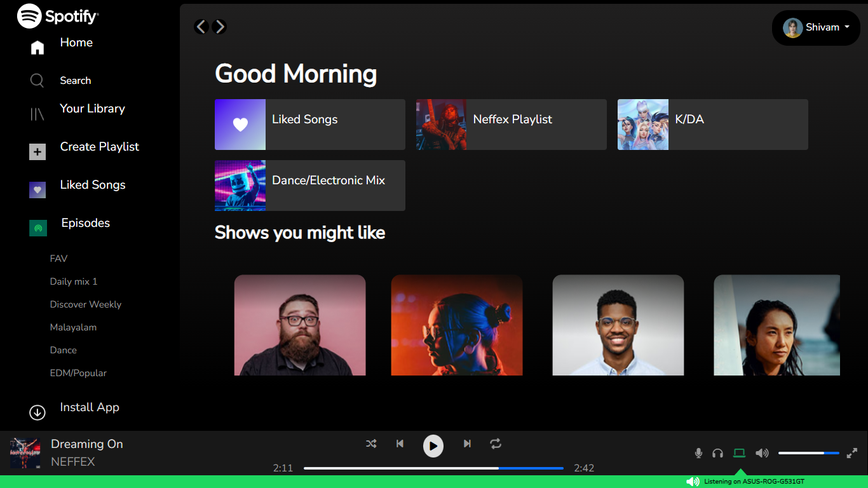The width and height of the screenshot is (868, 488).
Task: Open the Daily mix 1 playlist
Action: (74, 281)
